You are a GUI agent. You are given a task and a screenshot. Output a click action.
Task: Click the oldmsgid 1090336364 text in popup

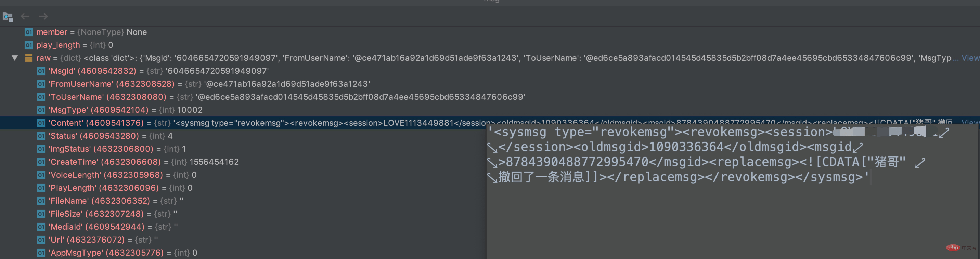tap(686, 147)
